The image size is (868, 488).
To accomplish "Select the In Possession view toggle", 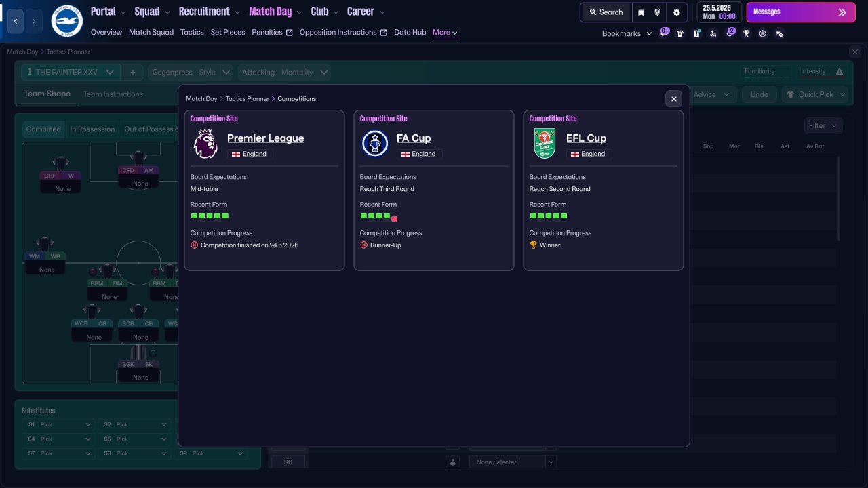I will click(94, 129).
